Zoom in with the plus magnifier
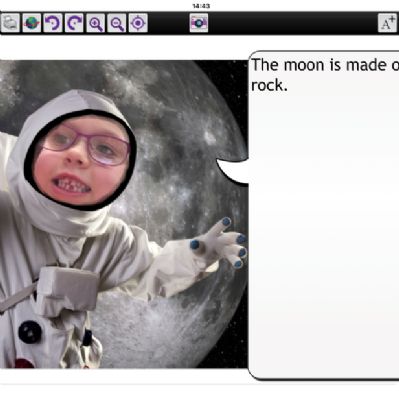 96,23
